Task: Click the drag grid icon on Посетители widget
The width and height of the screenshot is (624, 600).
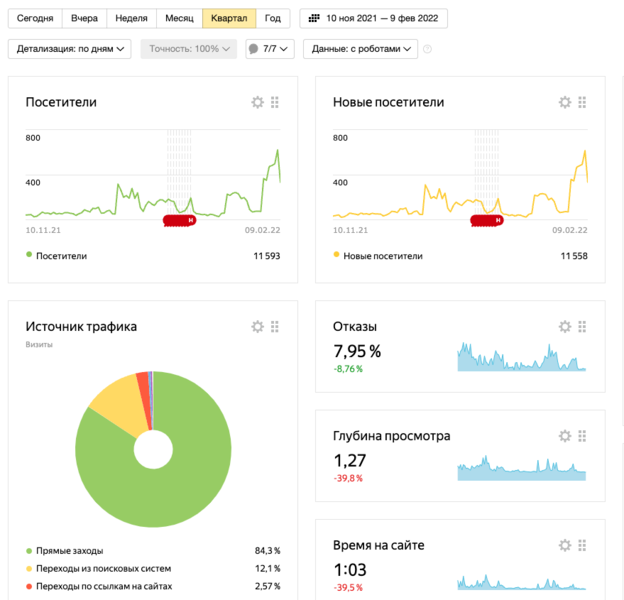Action: [275, 102]
